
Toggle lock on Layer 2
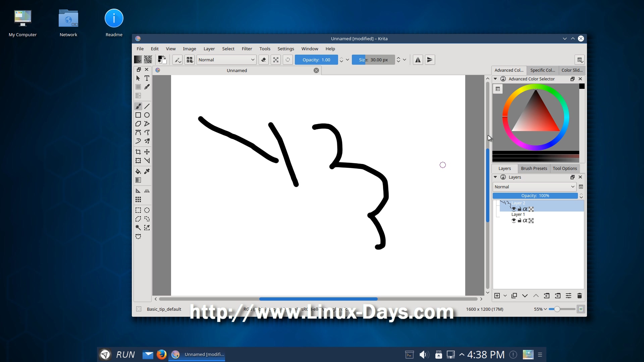[x=520, y=209]
